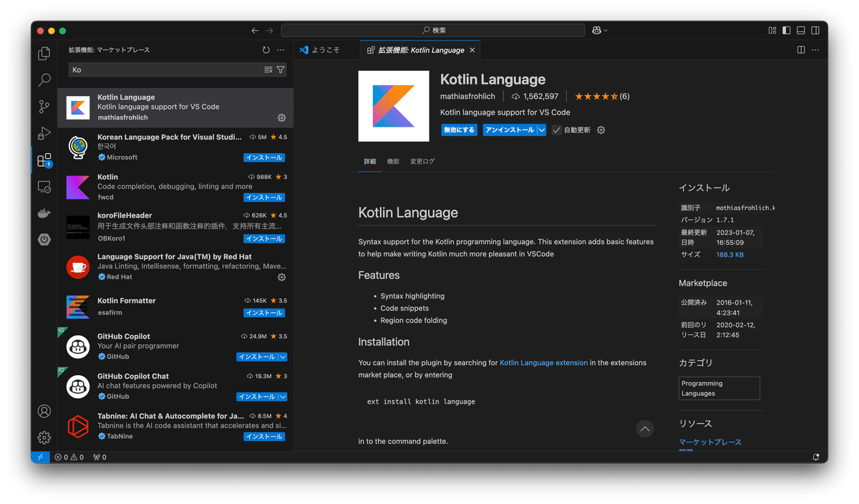Open the extensions filter options
Image resolution: width=859 pixels, height=504 pixels.
coord(279,69)
